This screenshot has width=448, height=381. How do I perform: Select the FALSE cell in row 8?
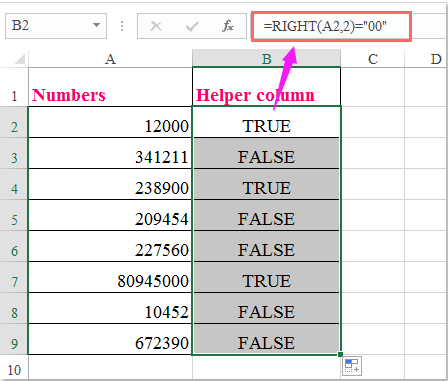click(266, 308)
